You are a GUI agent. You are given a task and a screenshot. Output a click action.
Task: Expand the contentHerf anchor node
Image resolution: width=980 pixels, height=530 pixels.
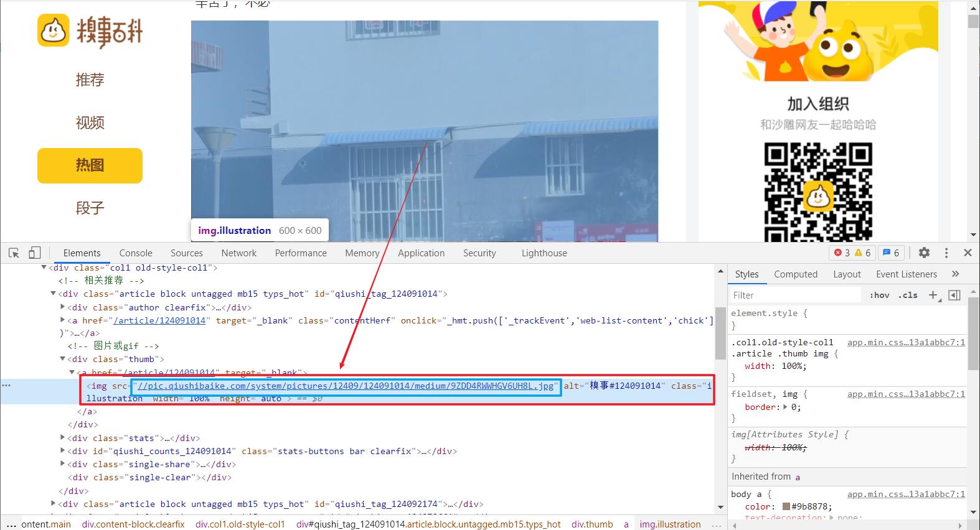click(x=62, y=320)
